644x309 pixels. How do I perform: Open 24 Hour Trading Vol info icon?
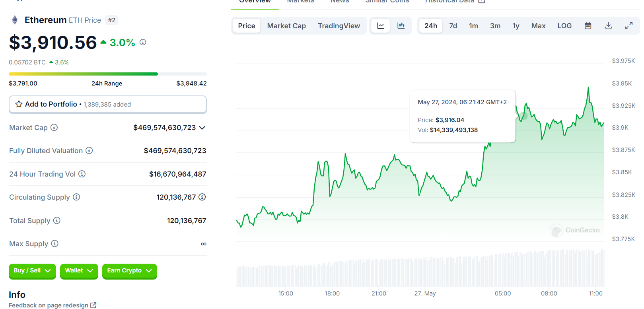pyautogui.click(x=82, y=174)
